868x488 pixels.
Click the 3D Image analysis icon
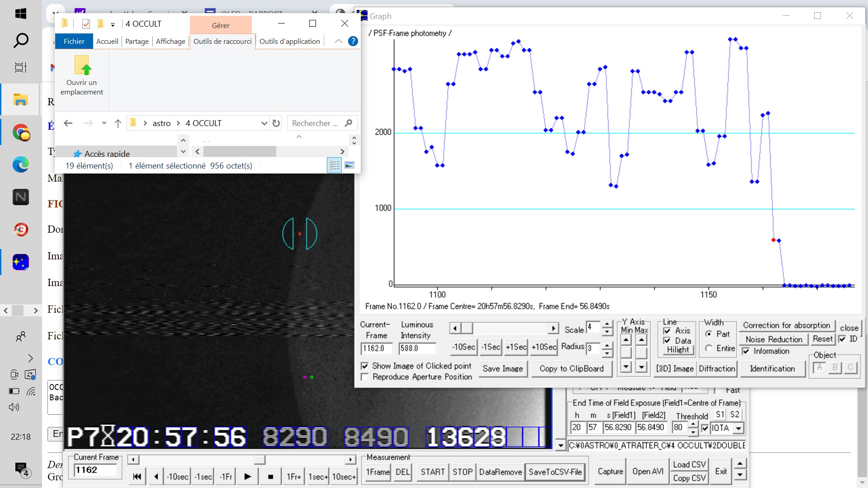pos(675,368)
